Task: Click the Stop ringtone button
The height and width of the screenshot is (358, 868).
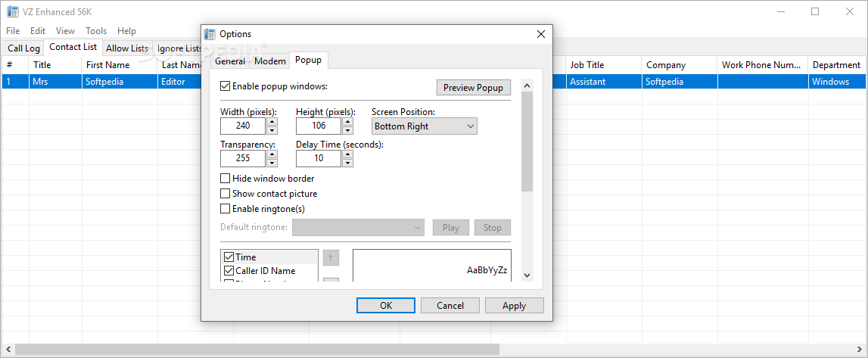Action: [x=492, y=227]
